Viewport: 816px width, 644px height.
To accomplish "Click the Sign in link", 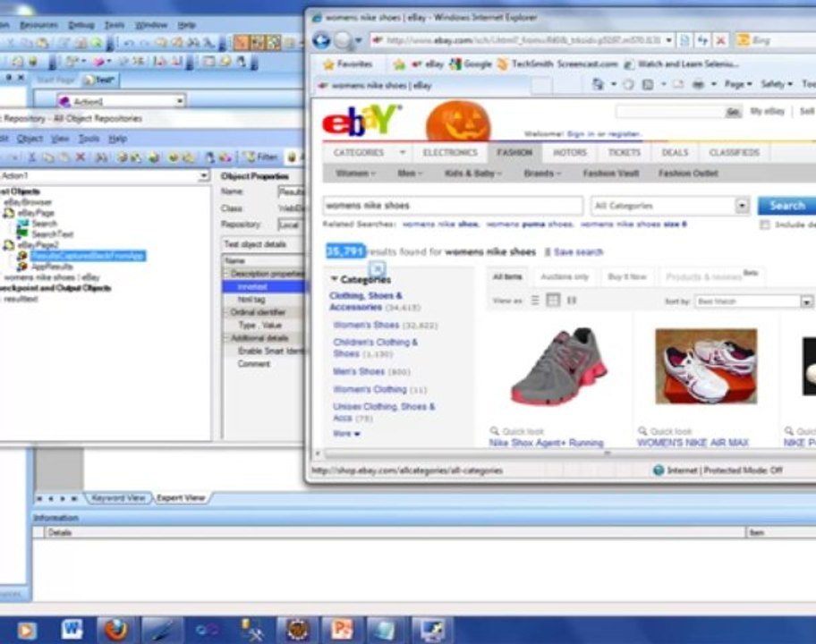I will pos(581,134).
